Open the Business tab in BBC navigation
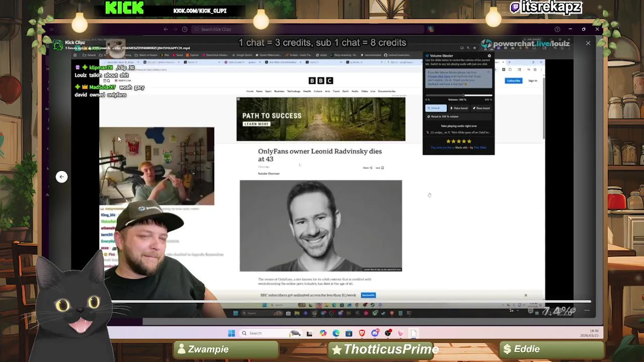 (x=279, y=92)
